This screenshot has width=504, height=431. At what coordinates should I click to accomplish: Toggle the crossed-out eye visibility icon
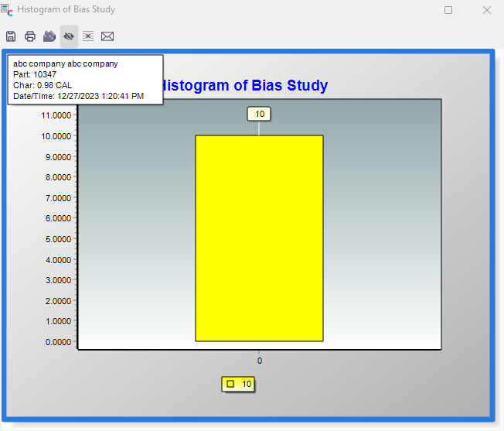point(69,36)
